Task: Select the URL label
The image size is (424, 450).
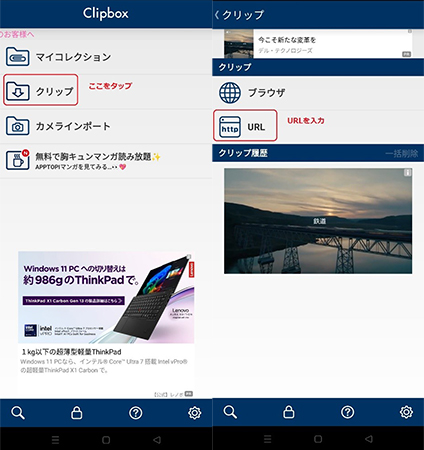Action: click(x=256, y=127)
